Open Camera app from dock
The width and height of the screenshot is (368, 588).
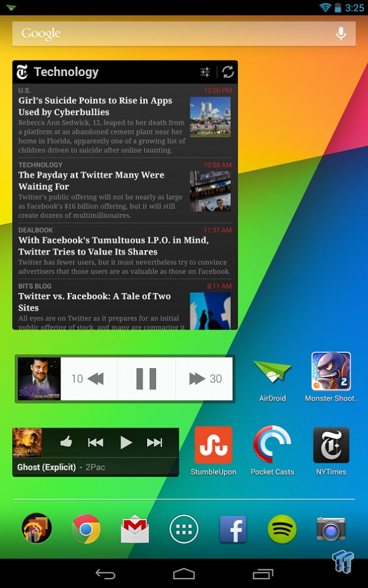point(331,529)
